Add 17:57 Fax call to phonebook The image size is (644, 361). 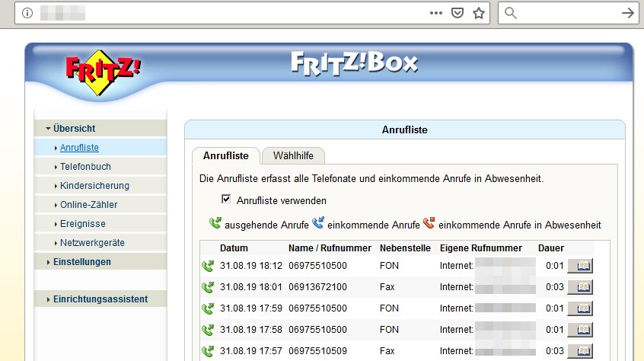coord(580,351)
